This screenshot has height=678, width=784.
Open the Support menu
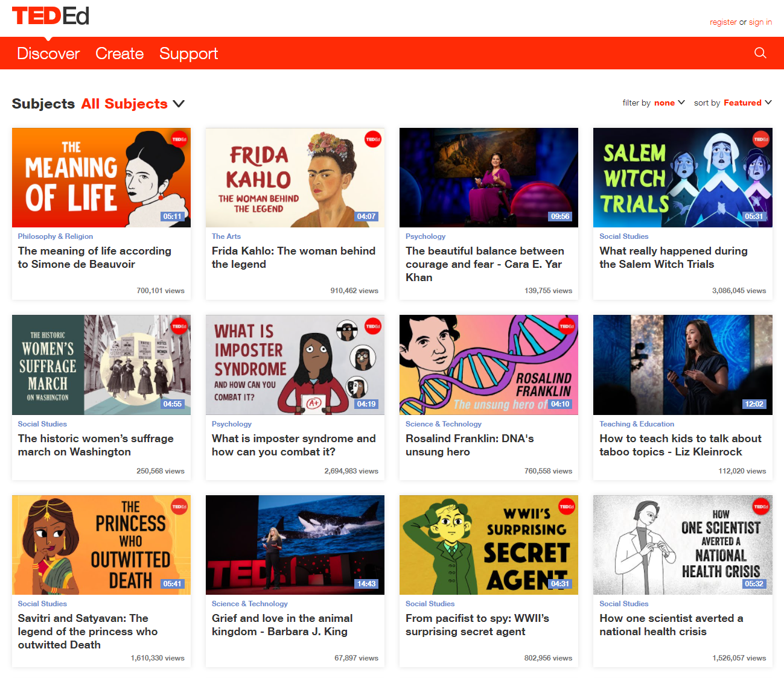coord(188,54)
